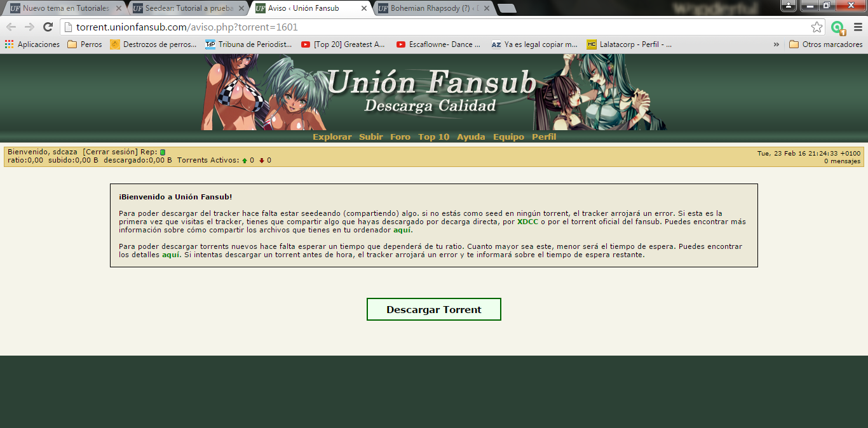Open the Explorar menu item

332,137
